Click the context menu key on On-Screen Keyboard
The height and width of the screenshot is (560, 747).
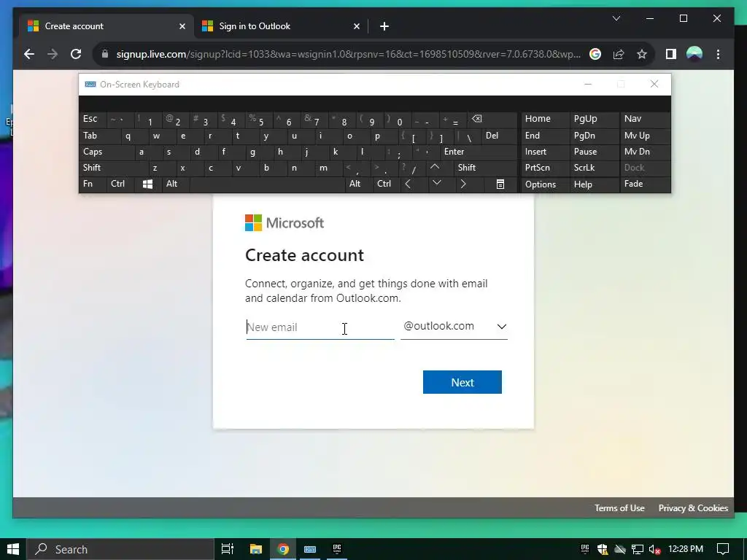(500, 184)
